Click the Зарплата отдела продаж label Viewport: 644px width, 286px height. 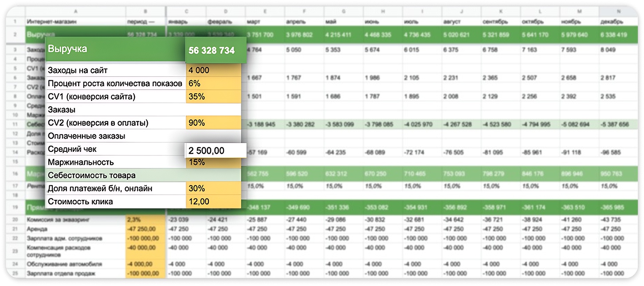pos(61,274)
